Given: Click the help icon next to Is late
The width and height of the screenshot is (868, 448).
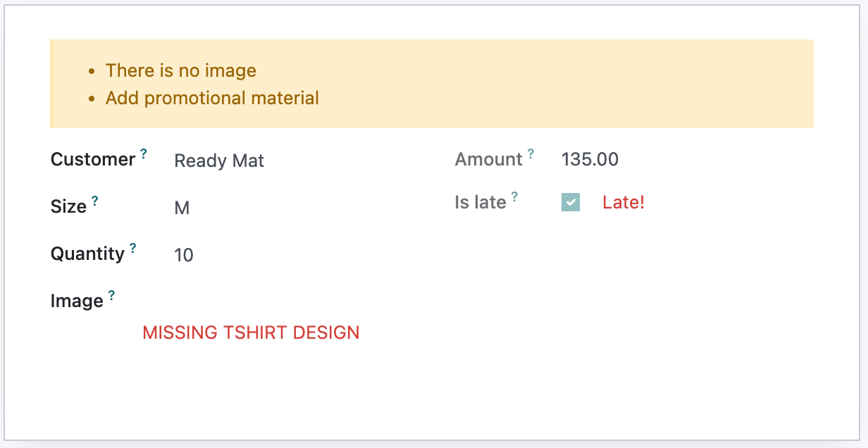Looking at the screenshot, I should tap(515, 196).
